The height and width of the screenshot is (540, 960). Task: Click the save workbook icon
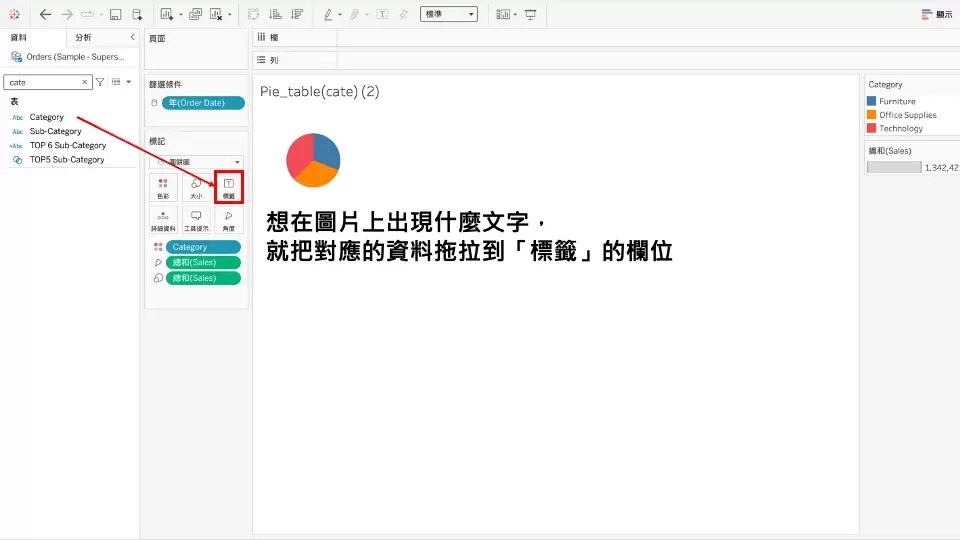pos(115,14)
